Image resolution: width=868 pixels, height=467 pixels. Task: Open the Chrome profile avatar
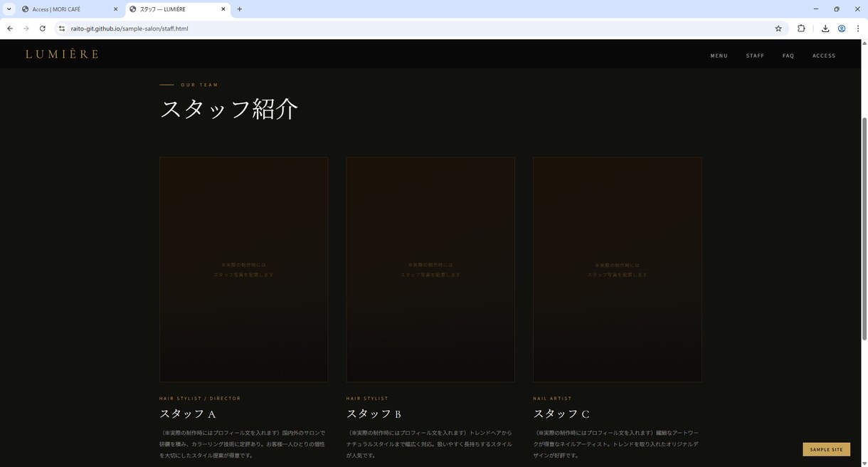click(x=842, y=28)
